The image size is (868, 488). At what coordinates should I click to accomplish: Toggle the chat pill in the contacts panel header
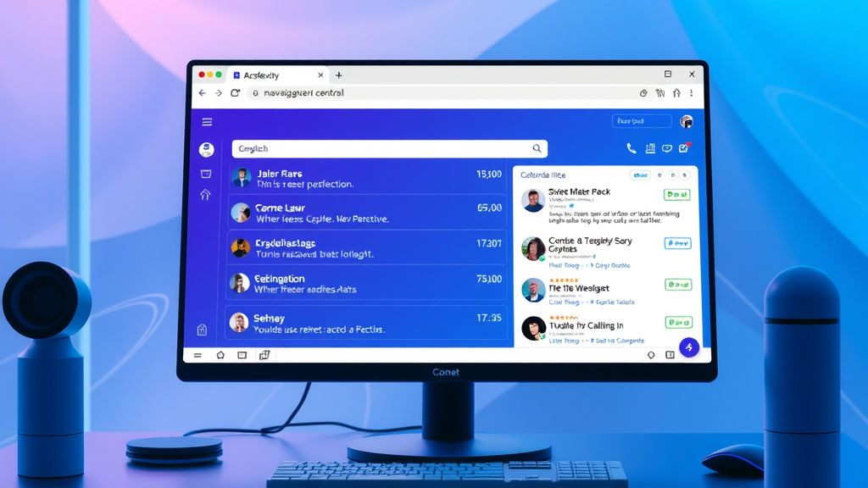click(641, 175)
